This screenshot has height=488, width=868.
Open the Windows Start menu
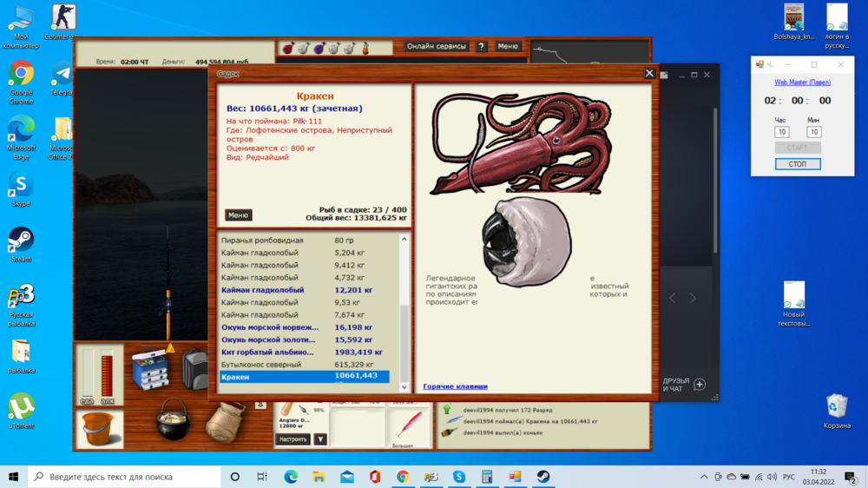point(14,477)
